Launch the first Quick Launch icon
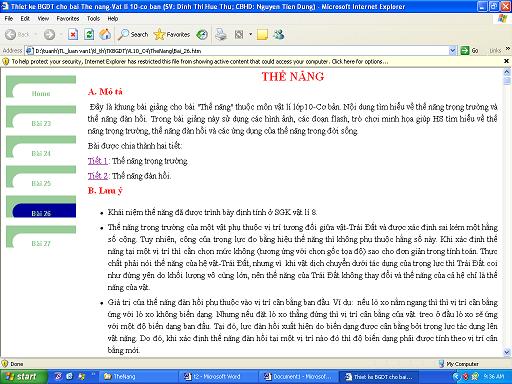The image size is (512, 384). point(58,376)
